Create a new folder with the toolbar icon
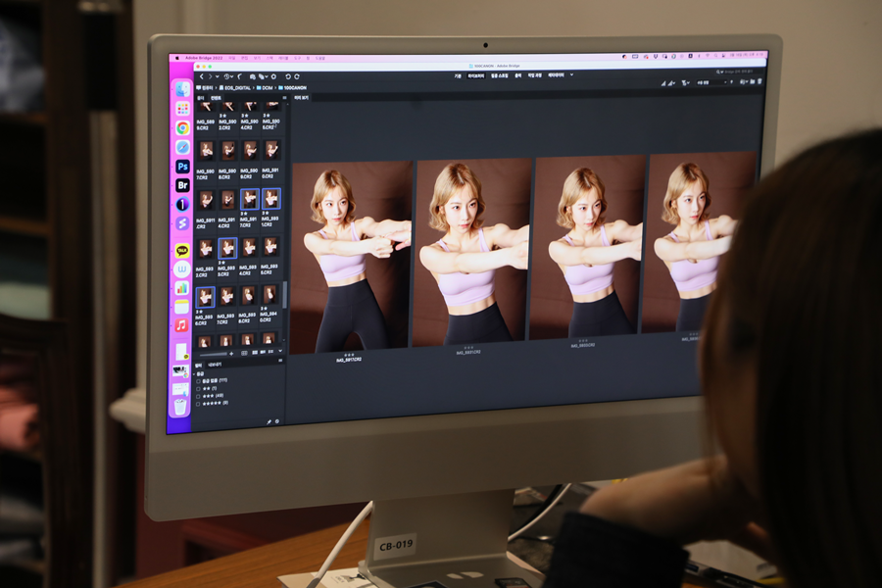The width and height of the screenshot is (882, 588). (x=752, y=81)
